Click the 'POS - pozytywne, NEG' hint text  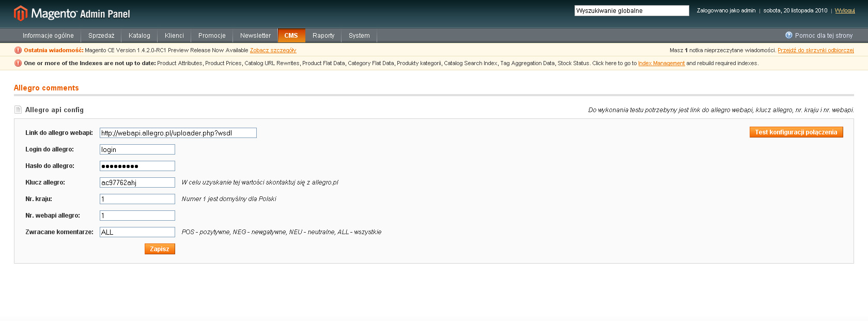(x=282, y=232)
